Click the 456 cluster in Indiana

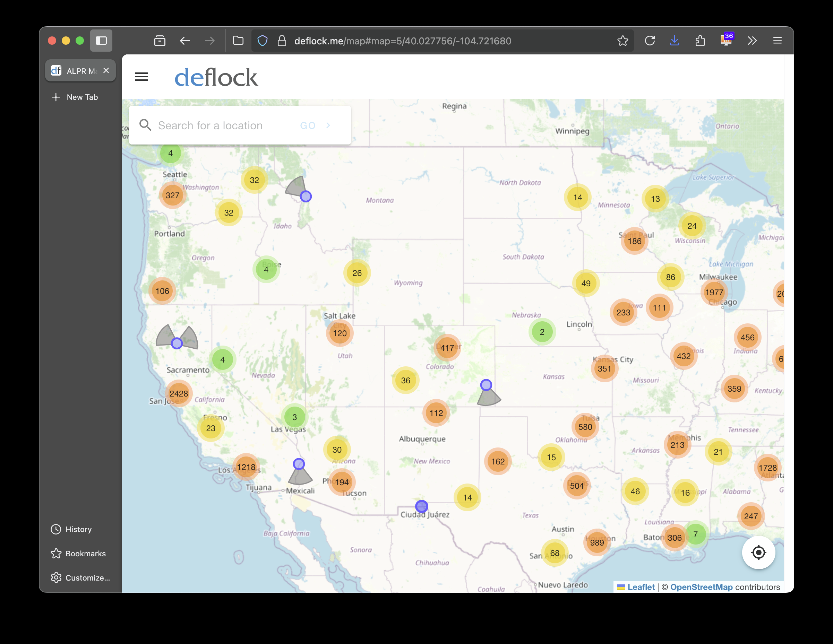(x=748, y=338)
